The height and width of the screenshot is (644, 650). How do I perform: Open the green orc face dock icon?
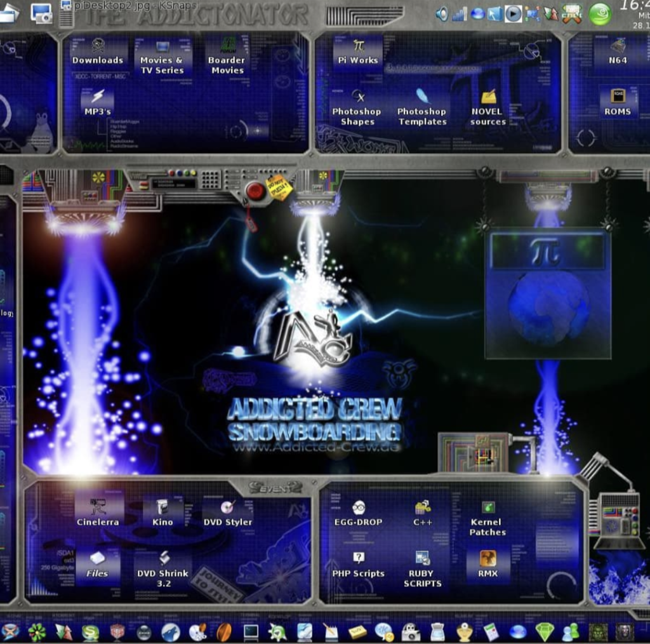(598, 633)
